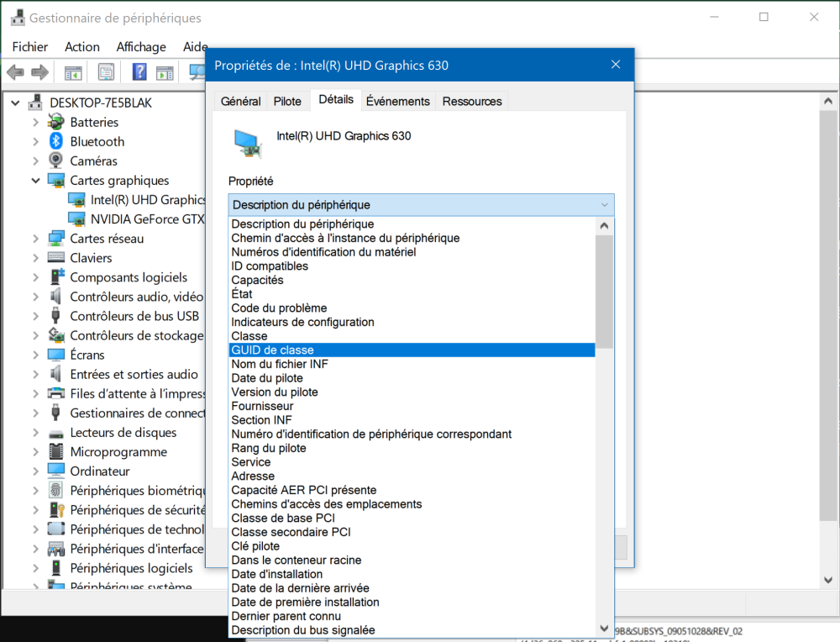
Task: Expand the Cartes réseau category
Action: pyautogui.click(x=35, y=239)
